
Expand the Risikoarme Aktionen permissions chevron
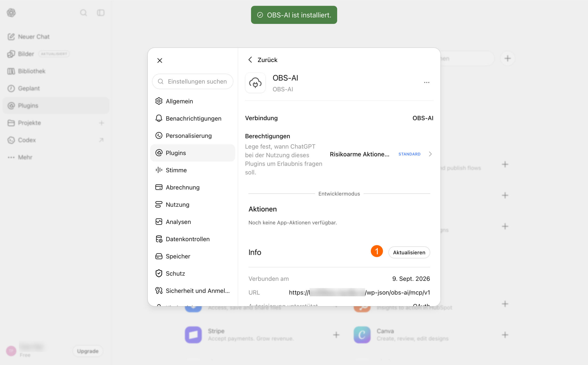pos(430,154)
